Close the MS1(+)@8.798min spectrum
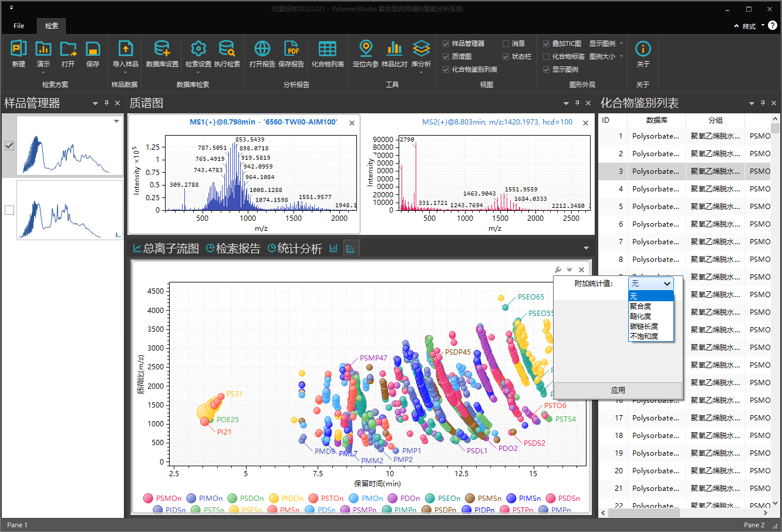 [352, 123]
